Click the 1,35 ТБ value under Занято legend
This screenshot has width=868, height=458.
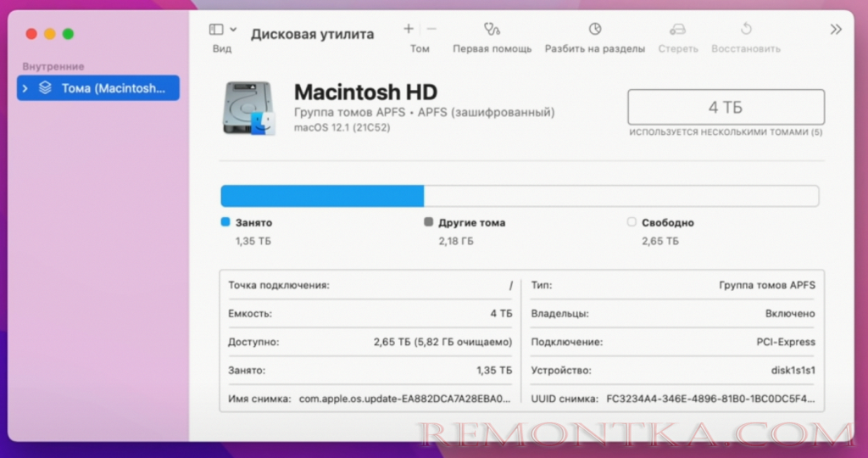(253, 242)
